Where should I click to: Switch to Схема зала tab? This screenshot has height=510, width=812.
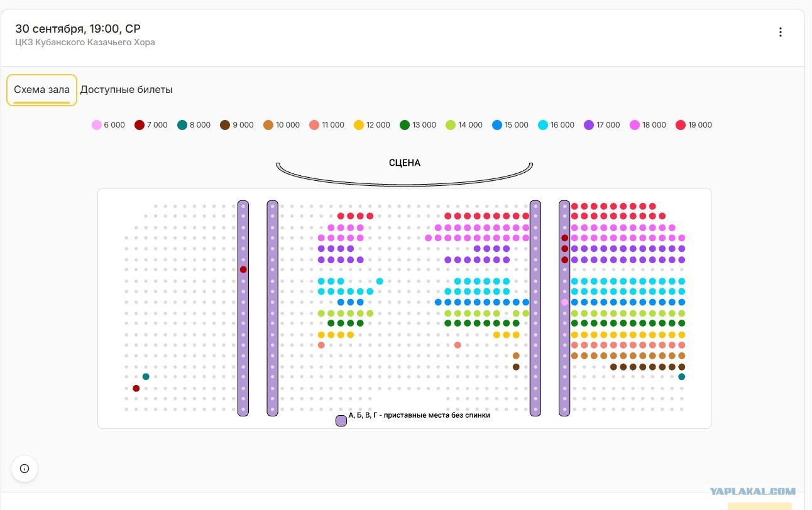[x=42, y=90]
